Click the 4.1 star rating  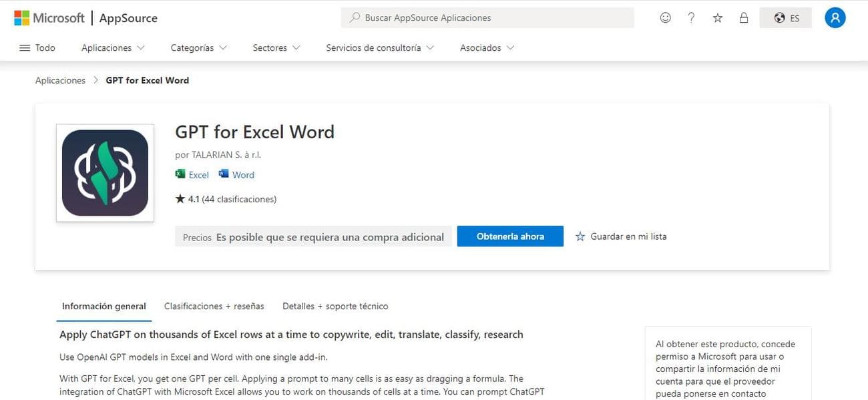click(x=187, y=199)
